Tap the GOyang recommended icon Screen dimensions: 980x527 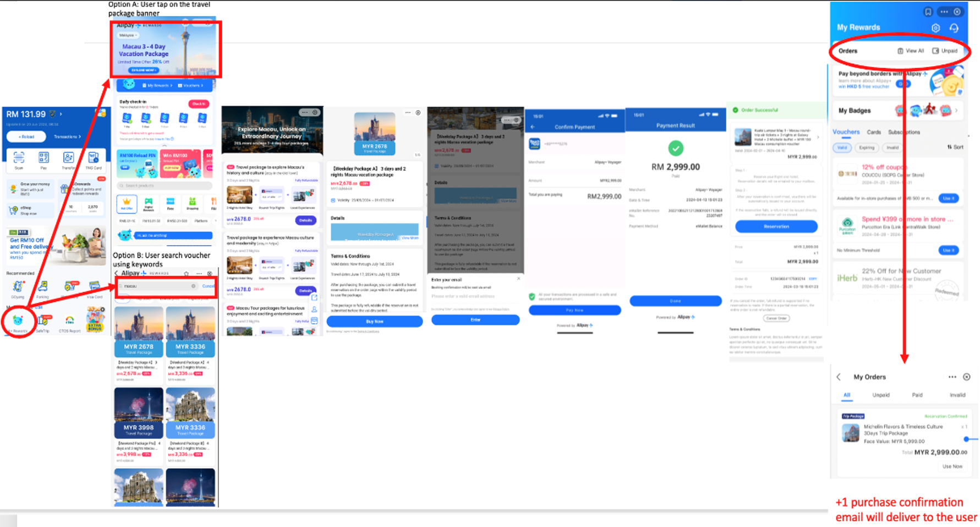[18, 286]
